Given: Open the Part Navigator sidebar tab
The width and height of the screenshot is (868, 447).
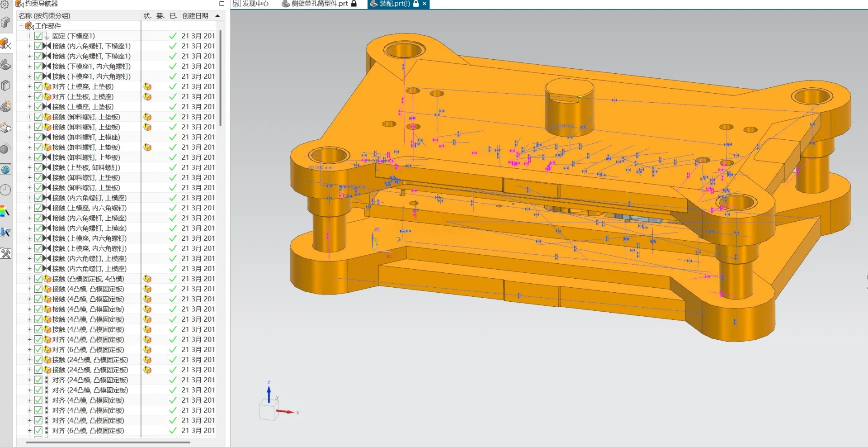Looking at the screenshot, I should 5,64.
